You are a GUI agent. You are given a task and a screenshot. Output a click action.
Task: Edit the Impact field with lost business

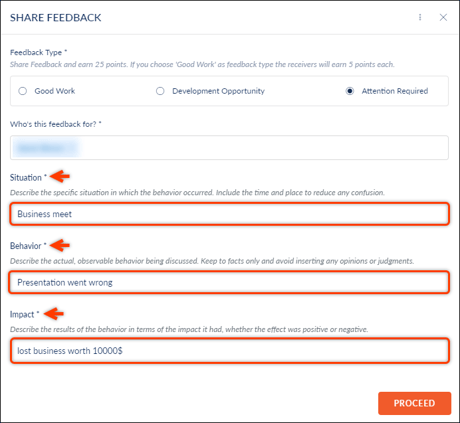[229, 351]
